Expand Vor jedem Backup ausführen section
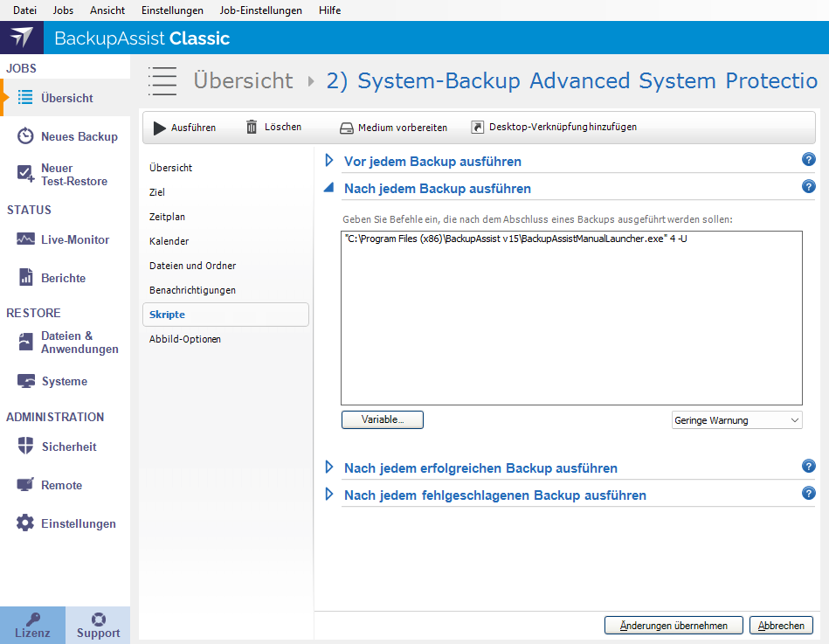 pos(329,161)
